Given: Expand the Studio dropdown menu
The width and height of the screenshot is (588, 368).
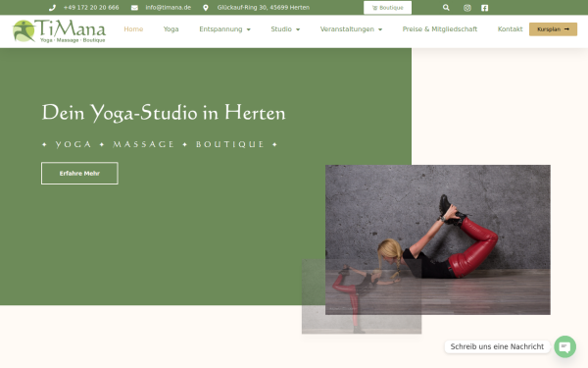Looking at the screenshot, I should [285, 29].
